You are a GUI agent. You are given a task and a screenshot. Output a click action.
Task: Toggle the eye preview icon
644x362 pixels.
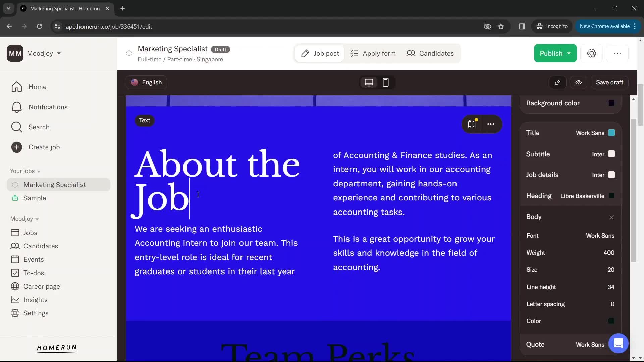coord(579,83)
